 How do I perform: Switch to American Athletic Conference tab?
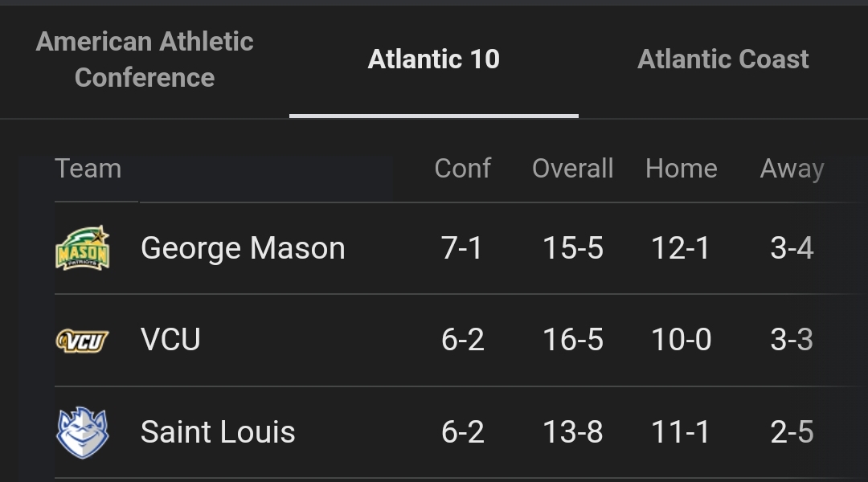(145, 59)
